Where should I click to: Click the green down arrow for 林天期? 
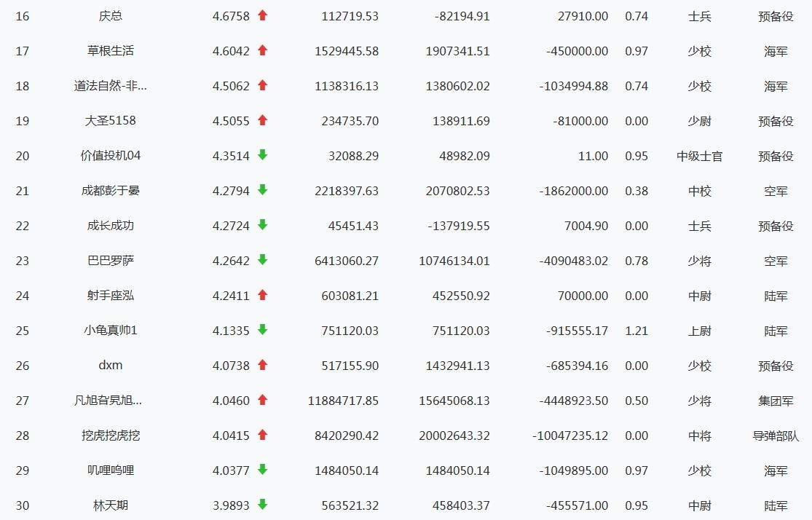click(x=263, y=505)
